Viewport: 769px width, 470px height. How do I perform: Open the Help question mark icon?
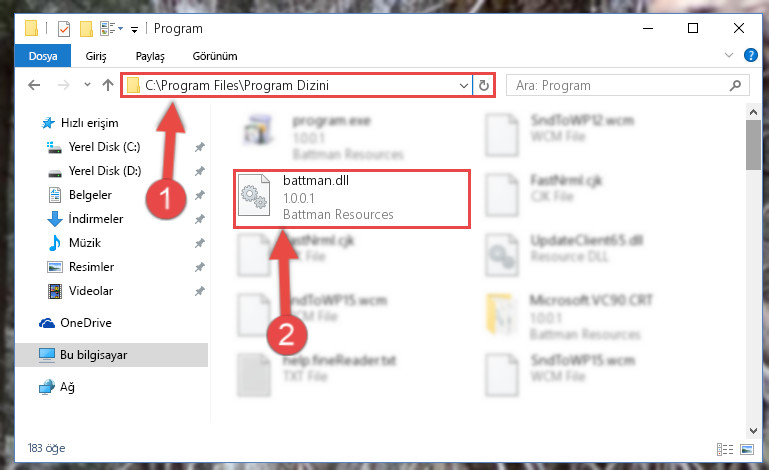[x=750, y=55]
